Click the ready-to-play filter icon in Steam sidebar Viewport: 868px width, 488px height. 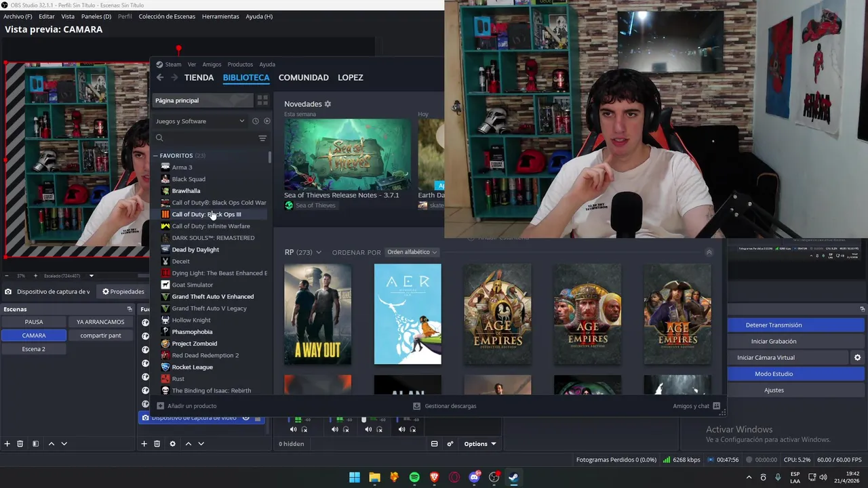[267, 121]
